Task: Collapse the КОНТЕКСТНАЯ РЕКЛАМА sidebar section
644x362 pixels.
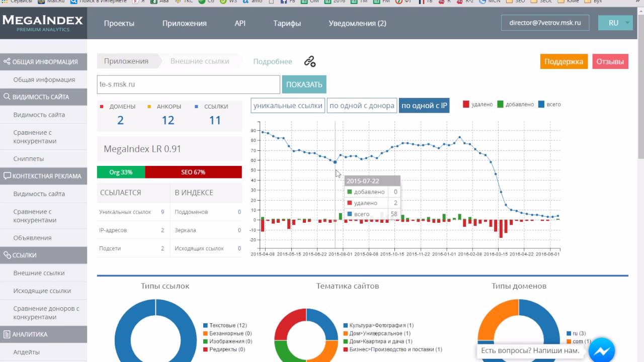Action: 43,176
